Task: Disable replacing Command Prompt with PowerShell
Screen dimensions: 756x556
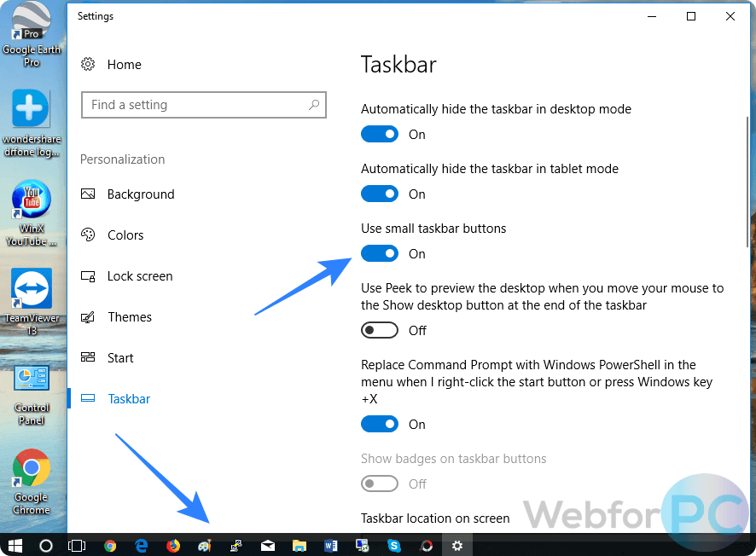Action: [380, 424]
